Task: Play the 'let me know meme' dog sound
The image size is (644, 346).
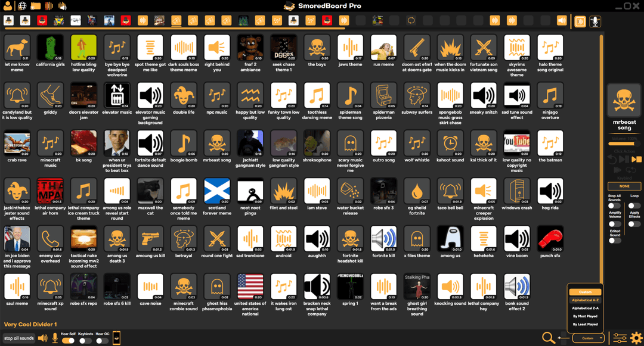Action: point(17,48)
